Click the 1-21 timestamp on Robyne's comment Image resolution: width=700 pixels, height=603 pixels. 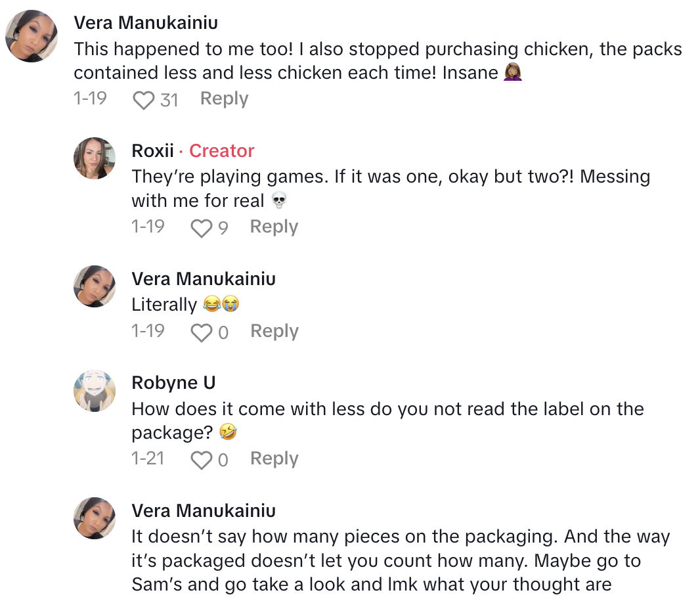(148, 458)
